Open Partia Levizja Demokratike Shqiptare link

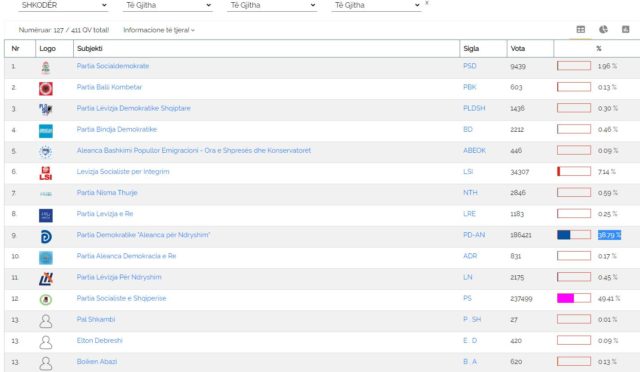(133, 108)
